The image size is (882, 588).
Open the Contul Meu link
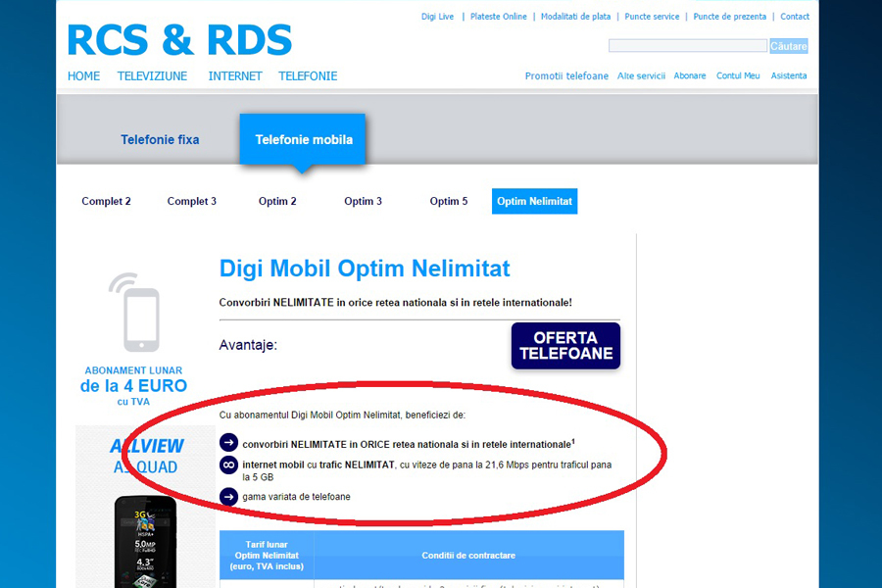tap(738, 76)
